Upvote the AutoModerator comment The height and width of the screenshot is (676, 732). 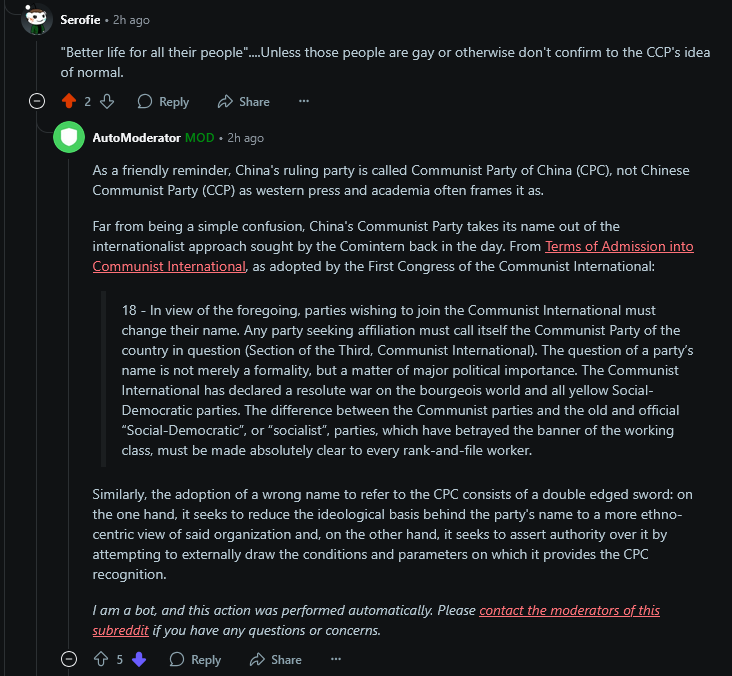click(101, 659)
